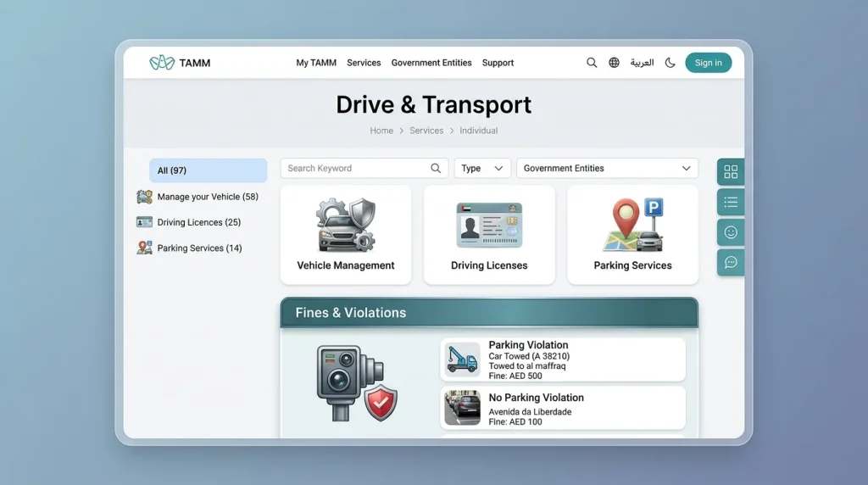Screen dimensions: 868x485
Task: Click Parking Services sidebar pin icon
Action: [x=144, y=248]
